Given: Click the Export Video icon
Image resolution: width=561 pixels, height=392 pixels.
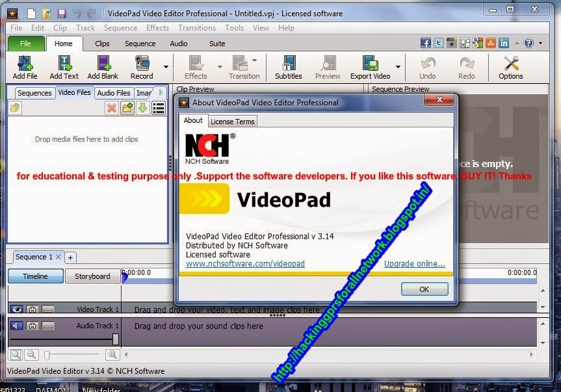Looking at the screenshot, I should coord(371,67).
